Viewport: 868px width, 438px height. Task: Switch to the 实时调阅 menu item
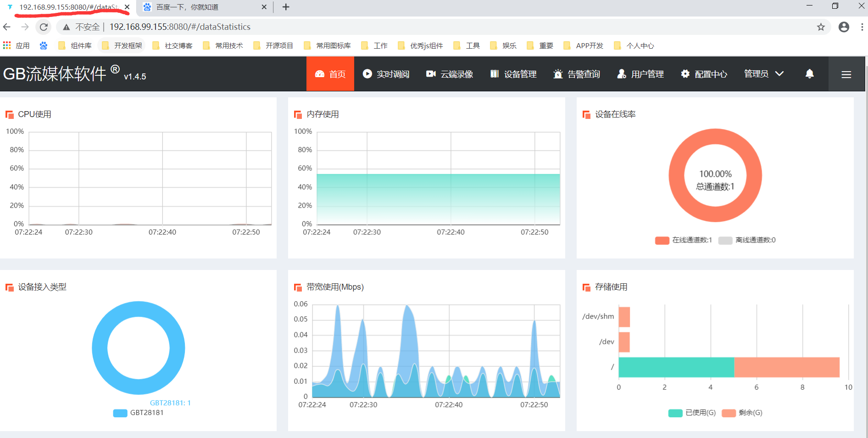click(x=386, y=74)
